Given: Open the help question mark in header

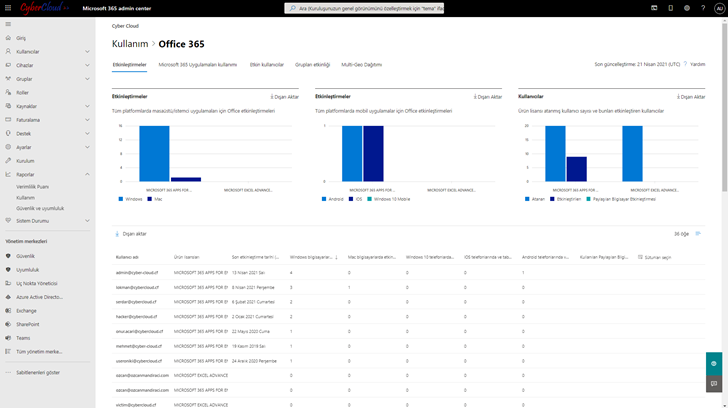Looking at the screenshot, I should coord(703,8).
